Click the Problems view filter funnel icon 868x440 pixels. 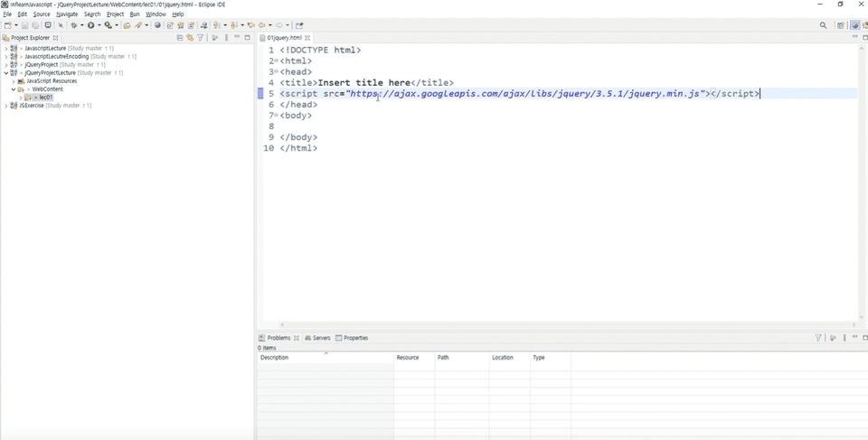point(818,338)
